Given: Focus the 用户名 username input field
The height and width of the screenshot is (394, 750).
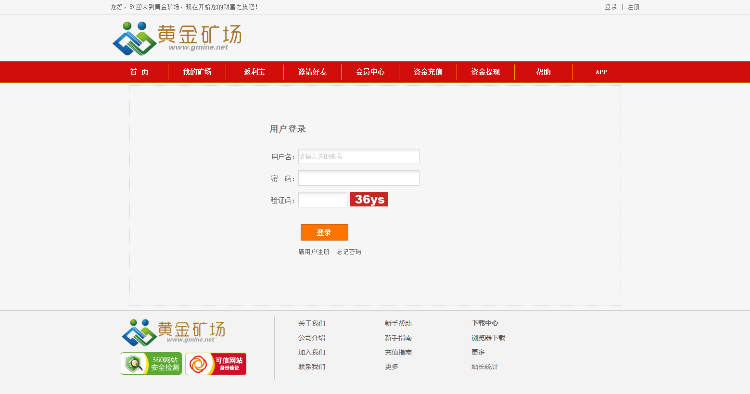Looking at the screenshot, I should coord(359,156).
